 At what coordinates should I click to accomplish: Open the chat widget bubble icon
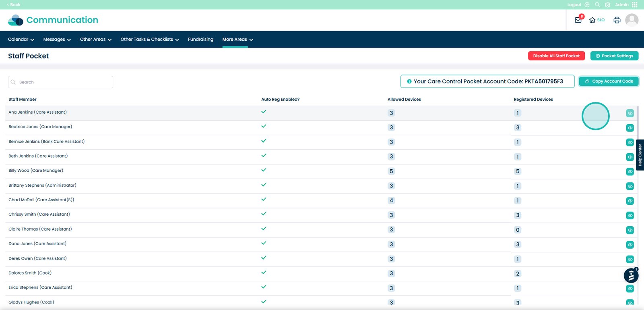coord(631,276)
